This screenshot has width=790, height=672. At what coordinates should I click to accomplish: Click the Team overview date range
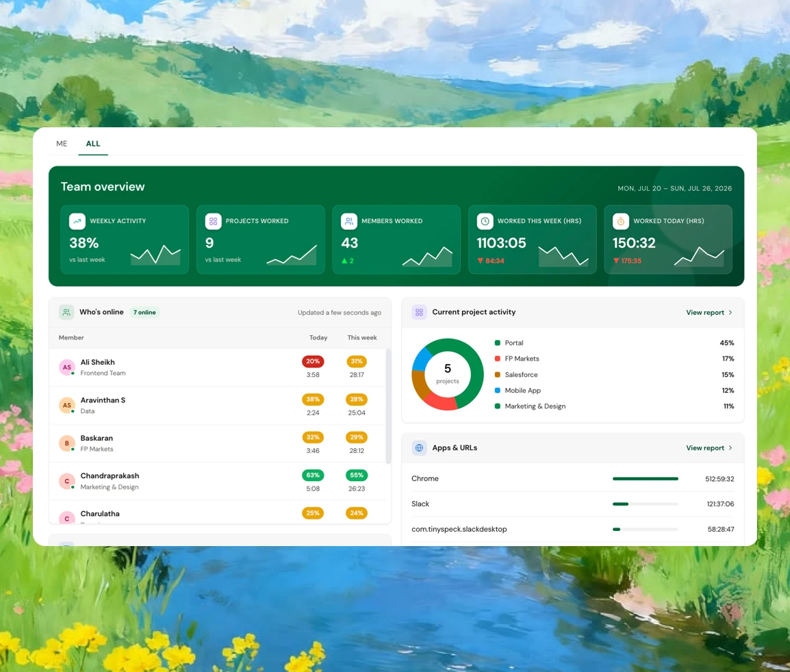tap(674, 188)
